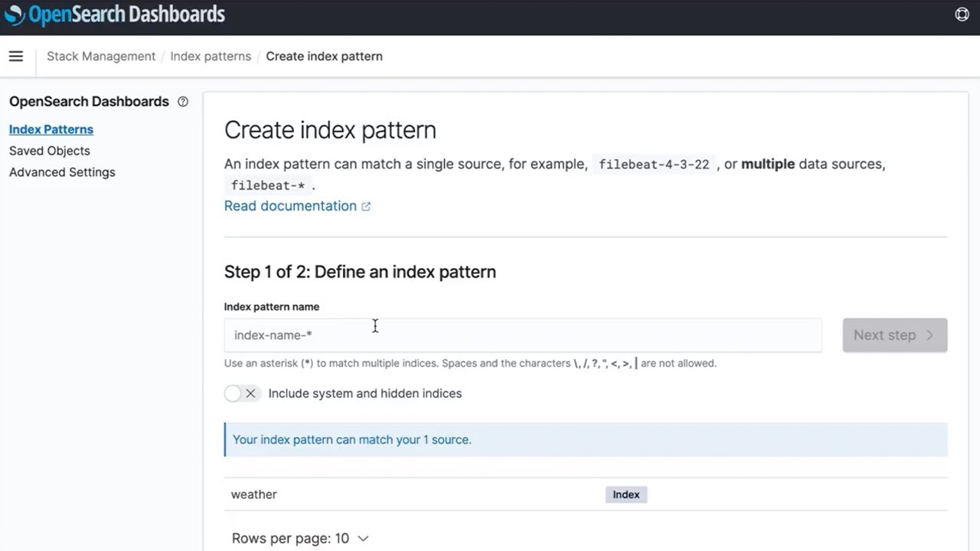Image resolution: width=980 pixels, height=551 pixels.
Task: Click the help icon beside OpenSearch Dashboards
Action: coord(183,102)
